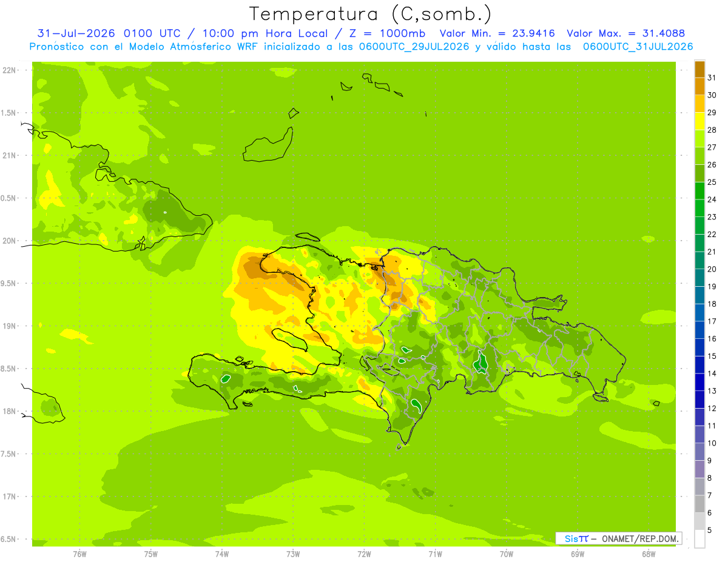Image resolution: width=728 pixels, height=562 pixels.
Task: Click the "76W" longitude label
Action: click(x=79, y=554)
